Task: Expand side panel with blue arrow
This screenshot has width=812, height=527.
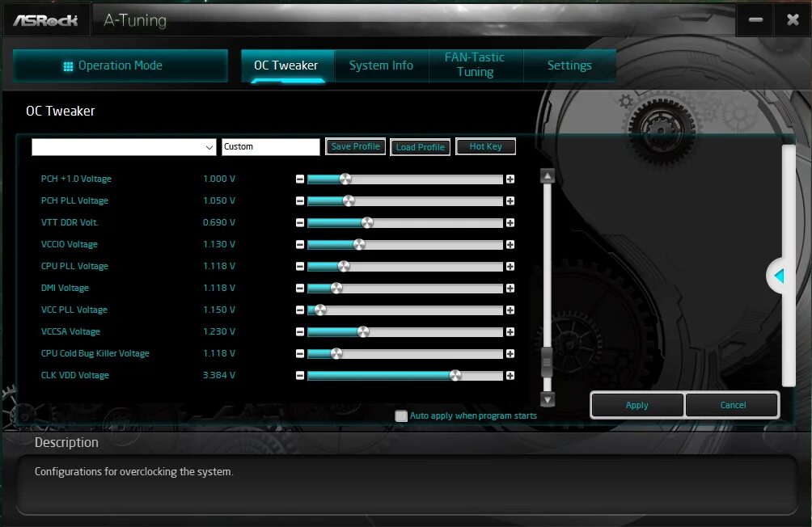Action: point(780,276)
